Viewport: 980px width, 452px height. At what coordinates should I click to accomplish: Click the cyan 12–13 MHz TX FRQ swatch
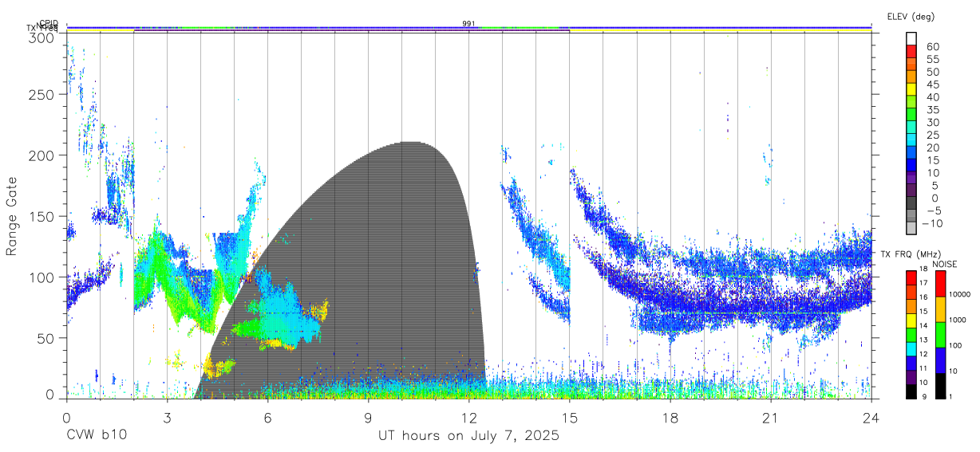(x=911, y=348)
